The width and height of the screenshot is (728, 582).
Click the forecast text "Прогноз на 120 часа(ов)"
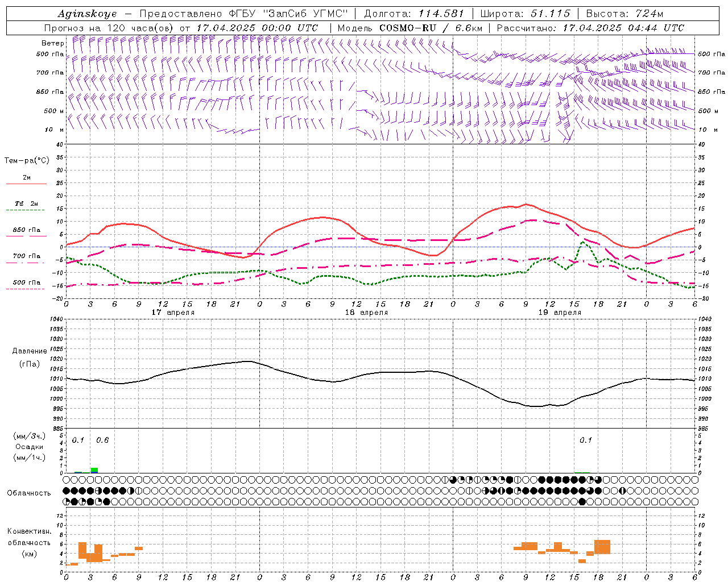(x=109, y=28)
